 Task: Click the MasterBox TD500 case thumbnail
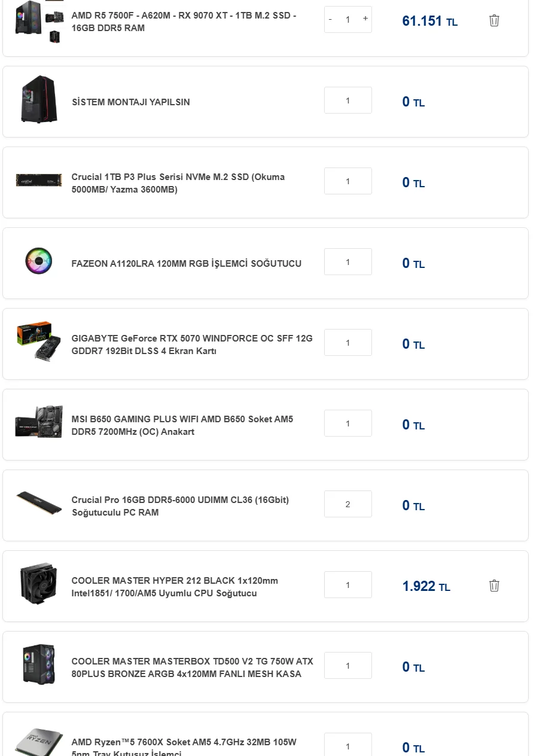pyautogui.click(x=39, y=664)
